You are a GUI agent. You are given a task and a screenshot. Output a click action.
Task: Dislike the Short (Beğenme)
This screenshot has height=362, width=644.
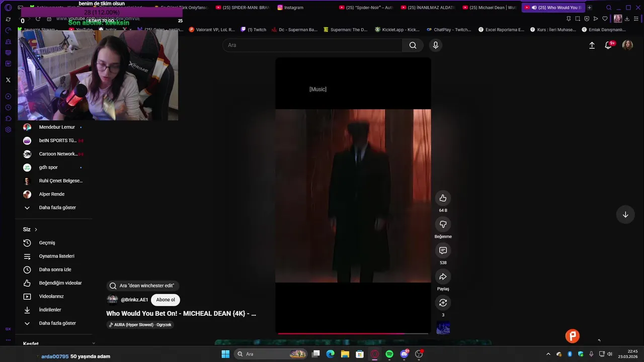click(443, 224)
